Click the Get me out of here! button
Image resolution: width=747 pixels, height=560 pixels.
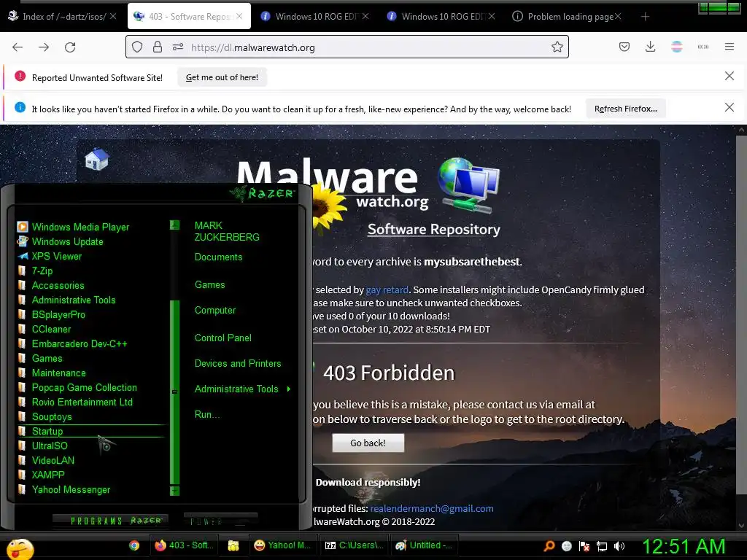[x=222, y=77]
